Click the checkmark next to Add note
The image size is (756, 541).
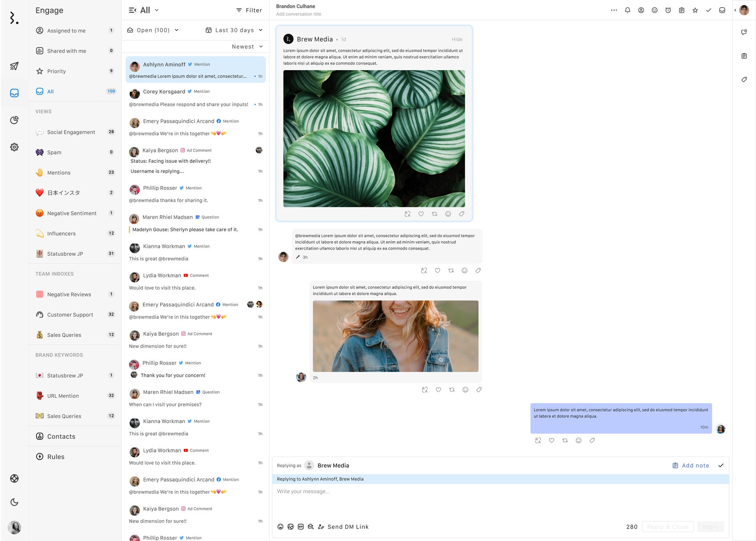[x=721, y=465]
